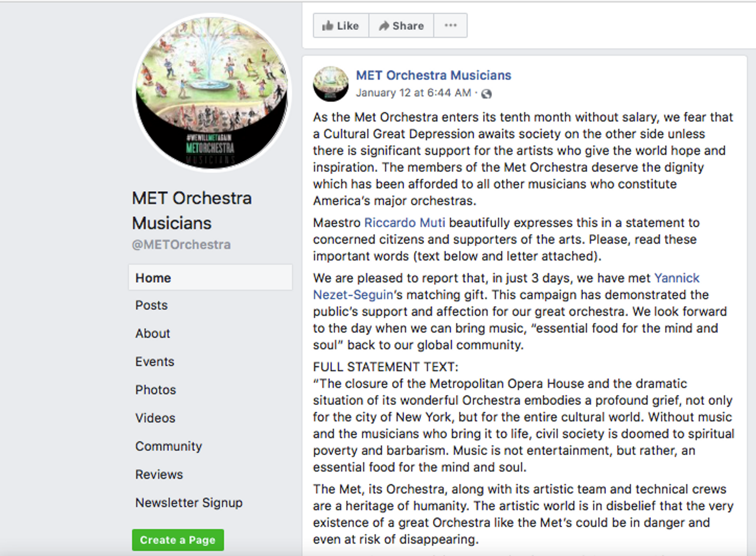Viewport: 756px width, 556px height.
Task: Open the Videos section
Action: 155,418
